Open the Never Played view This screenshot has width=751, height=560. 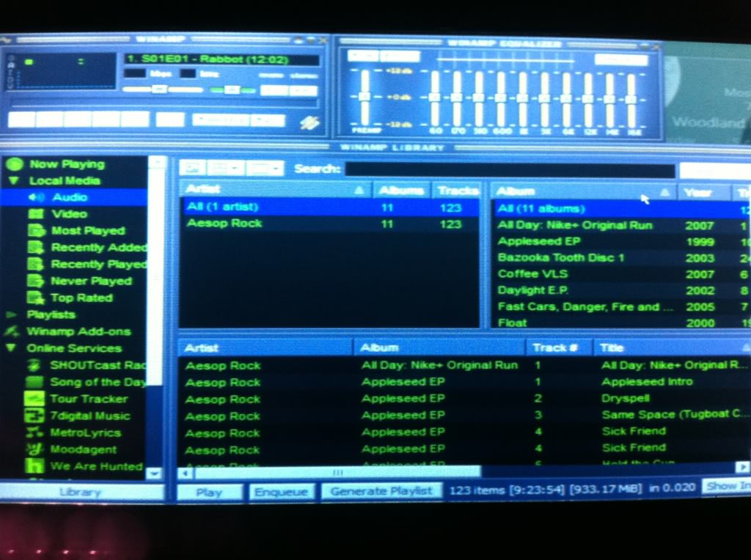(91, 281)
